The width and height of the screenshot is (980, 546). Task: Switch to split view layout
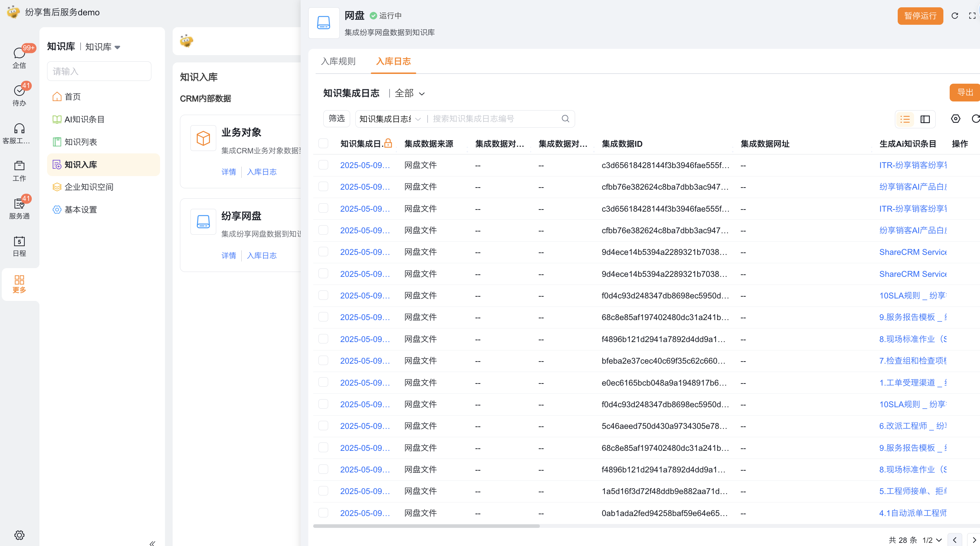925,119
